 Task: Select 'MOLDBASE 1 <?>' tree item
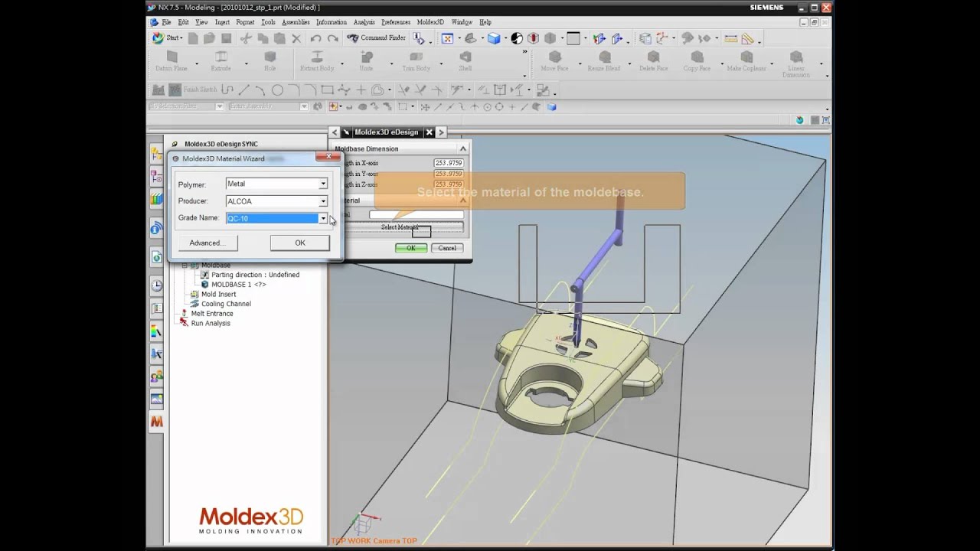click(x=239, y=285)
